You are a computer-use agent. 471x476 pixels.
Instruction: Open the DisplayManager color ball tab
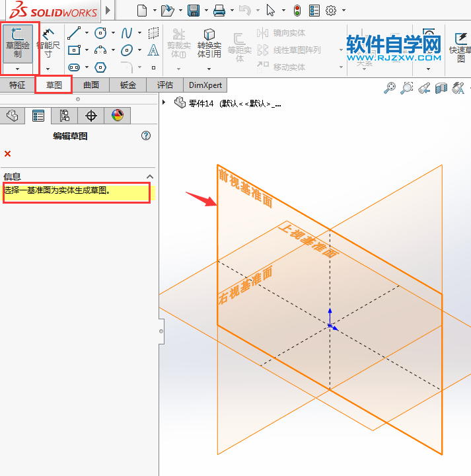118,116
